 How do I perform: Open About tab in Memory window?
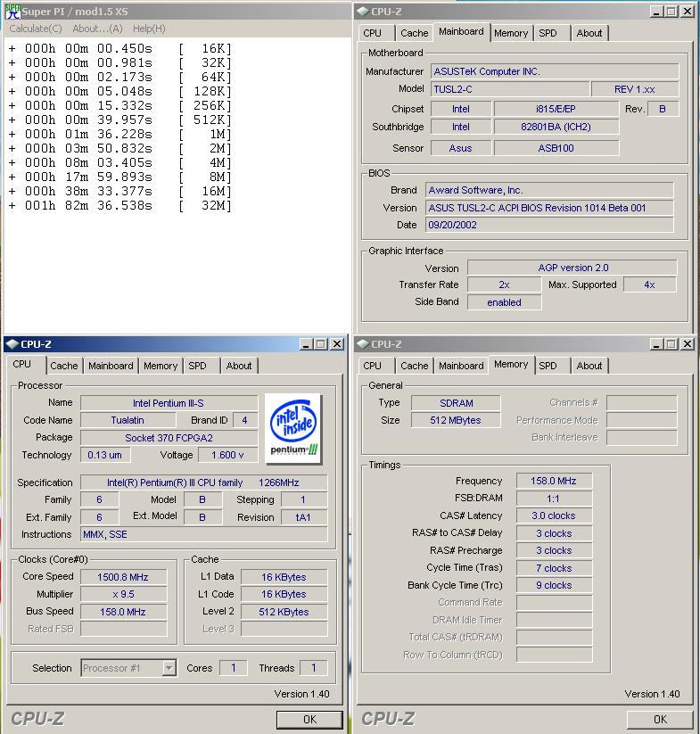(589, 366)
